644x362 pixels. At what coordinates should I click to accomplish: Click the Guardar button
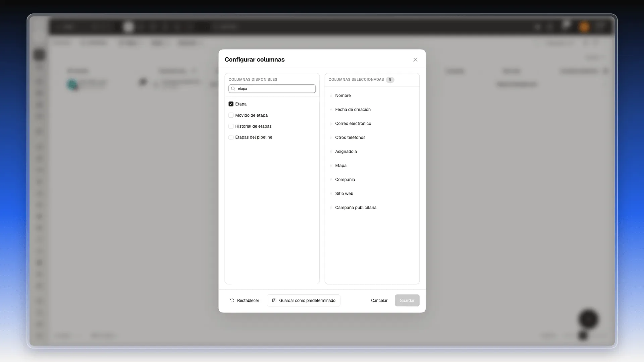pos(407,301)
